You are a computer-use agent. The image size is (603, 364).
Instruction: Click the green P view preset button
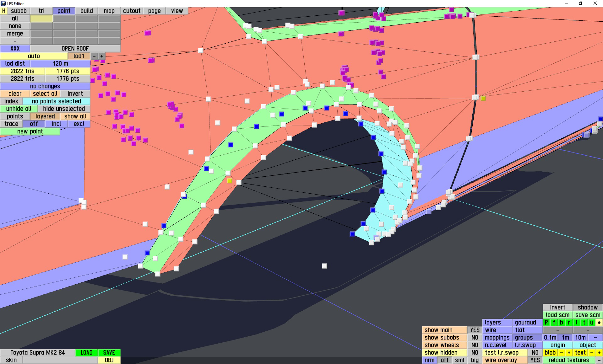click(546, 322)
